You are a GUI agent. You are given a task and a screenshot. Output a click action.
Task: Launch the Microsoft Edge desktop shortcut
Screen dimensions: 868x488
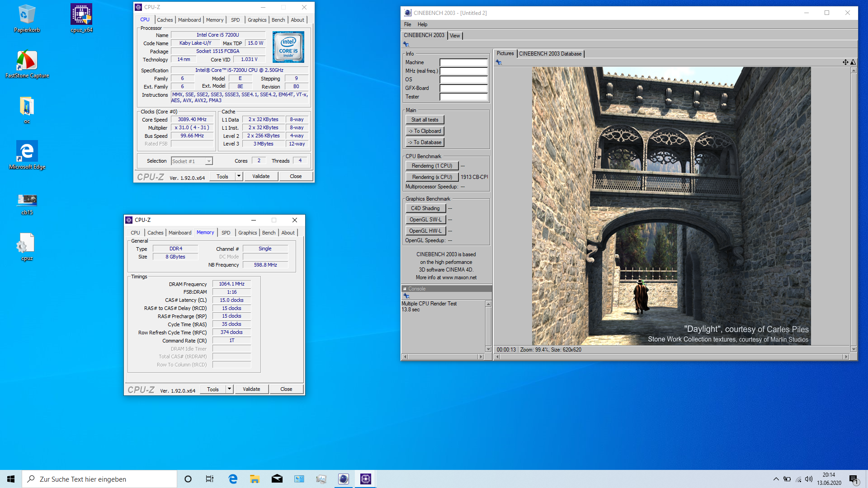[27, 155]
